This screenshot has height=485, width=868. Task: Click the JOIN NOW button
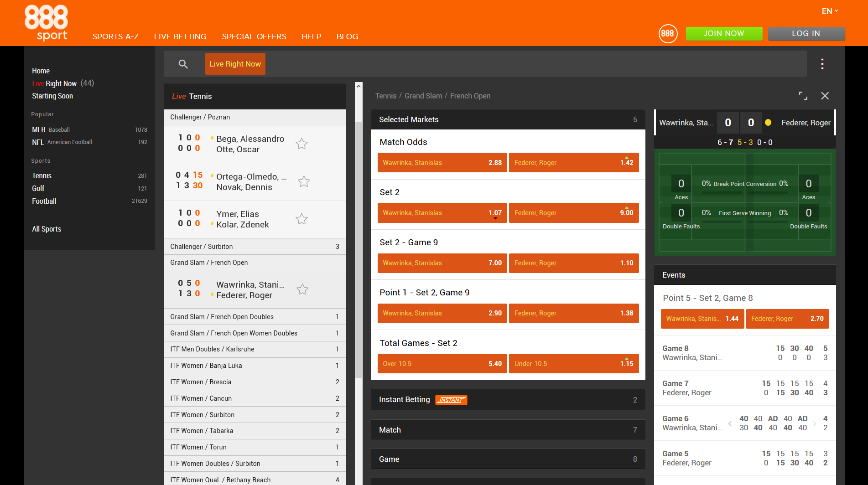click(724, 33)
